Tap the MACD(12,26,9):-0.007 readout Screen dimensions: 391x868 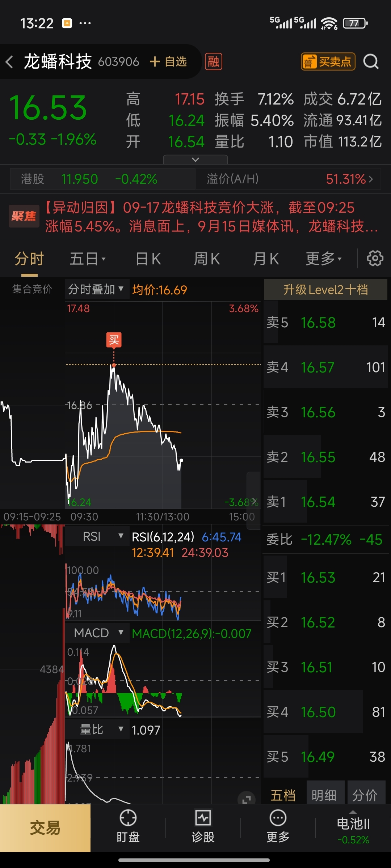(x=192, y=634)
